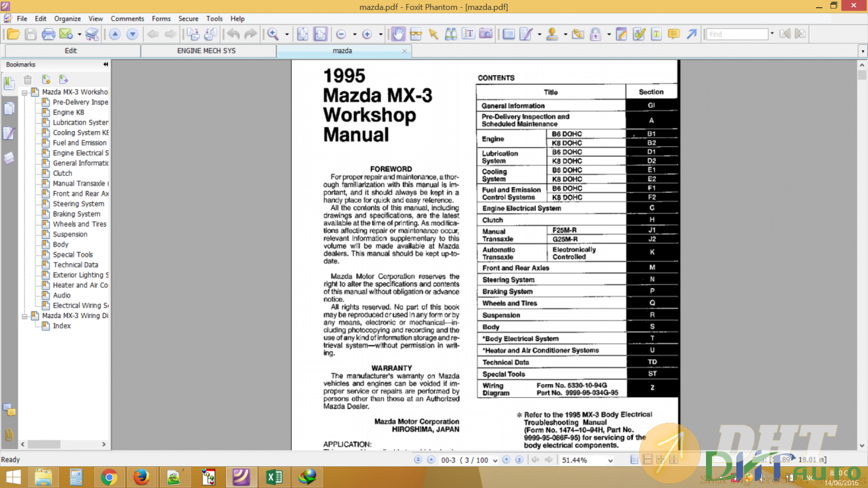This screenshot has height=488, width=868.
Task: Click the document vertical scrollbar thumb
Action: click(861, 74)
